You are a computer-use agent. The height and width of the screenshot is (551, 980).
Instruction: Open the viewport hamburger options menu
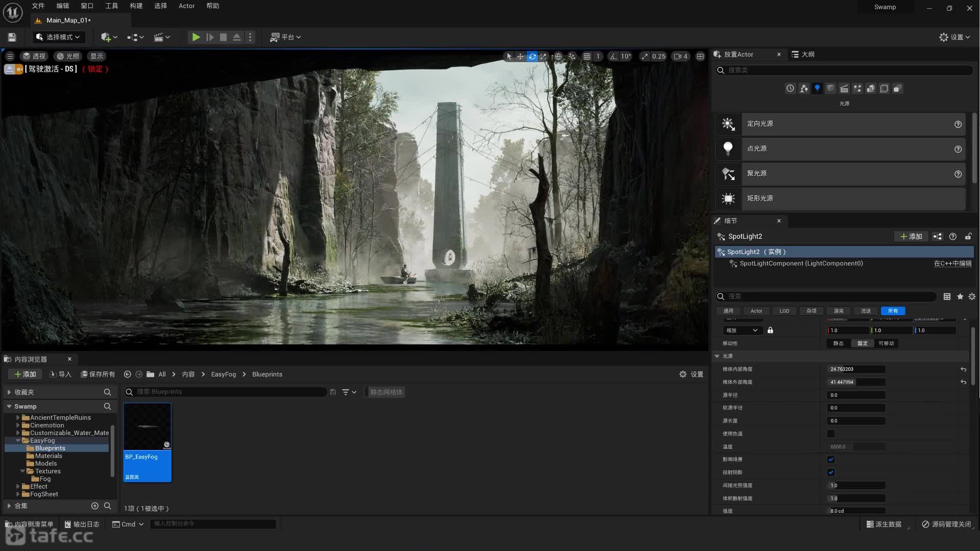click(x=10, y=57)
